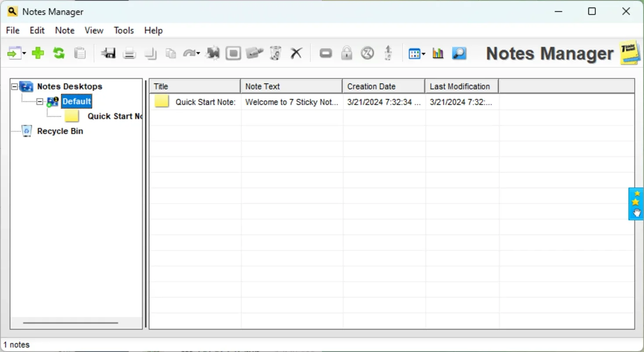Viewport: 644px width, 352px height.
Task: Sort by the Title column header
Action: click(195, 86)
